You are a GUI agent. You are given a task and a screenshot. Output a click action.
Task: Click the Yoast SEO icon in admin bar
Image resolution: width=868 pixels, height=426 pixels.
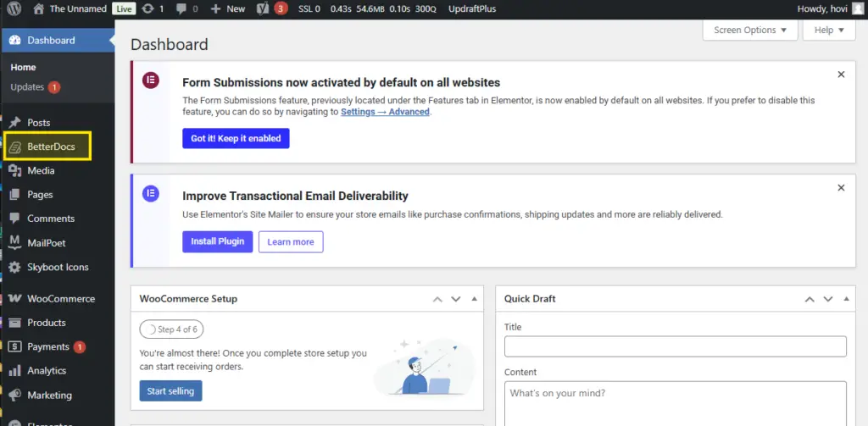264,8
